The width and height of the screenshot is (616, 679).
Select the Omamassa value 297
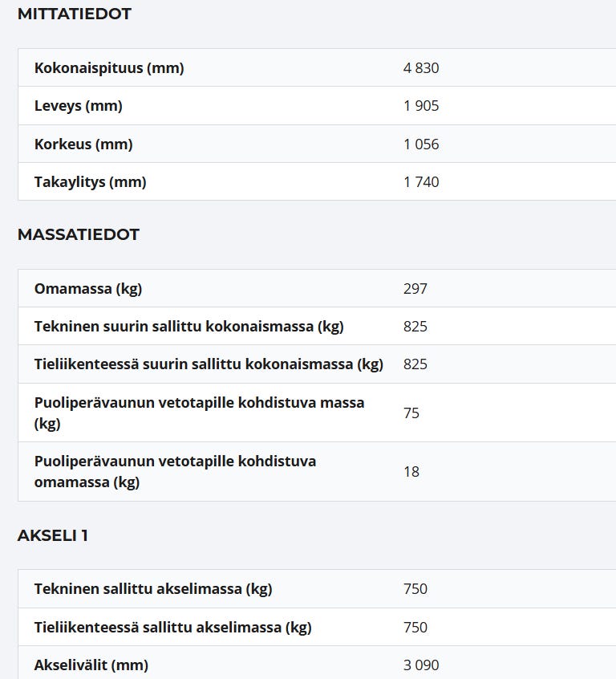(x=415, y=289)
